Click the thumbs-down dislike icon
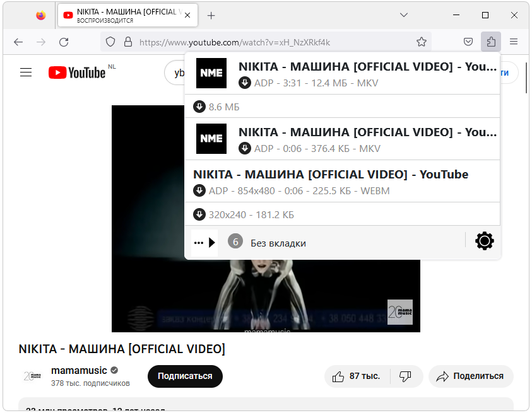This screenshot has height=413, width=532. (x=406, y=376)
